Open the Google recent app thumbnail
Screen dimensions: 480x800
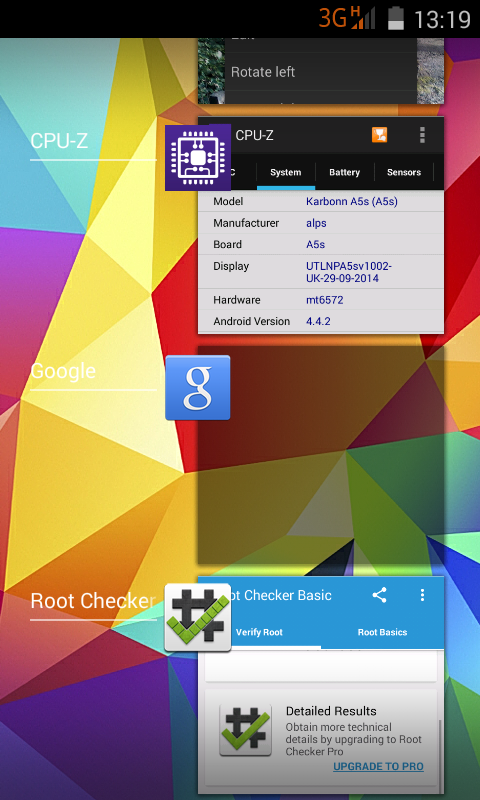pyautogui.click(x=321, y=455)
